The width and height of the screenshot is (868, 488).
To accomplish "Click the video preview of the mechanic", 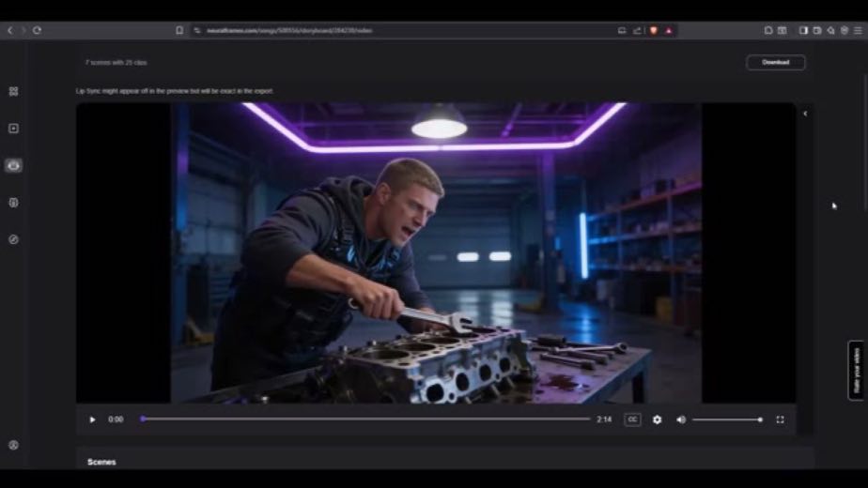I will tap(436, 252).
